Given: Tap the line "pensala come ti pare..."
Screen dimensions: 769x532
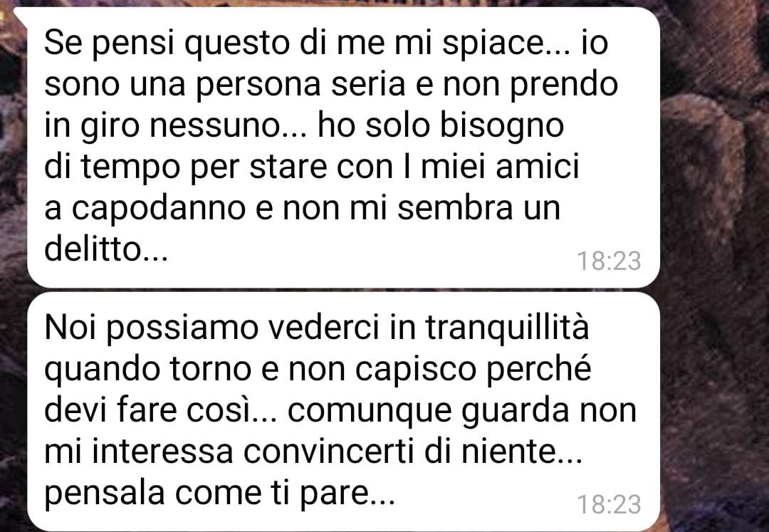Looking at the screenshot, I should (x=220, y=494).
